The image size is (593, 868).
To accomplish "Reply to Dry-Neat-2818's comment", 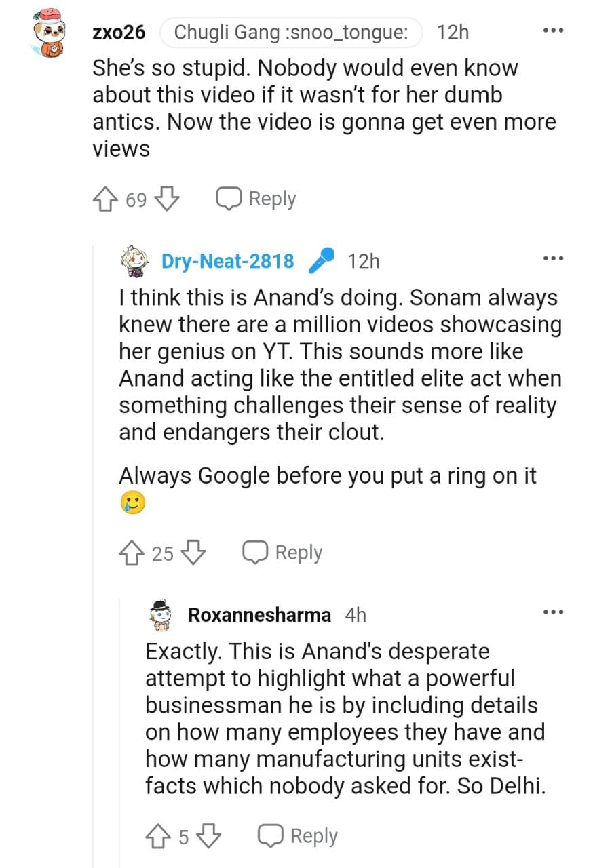I will (x=283, y=553).
